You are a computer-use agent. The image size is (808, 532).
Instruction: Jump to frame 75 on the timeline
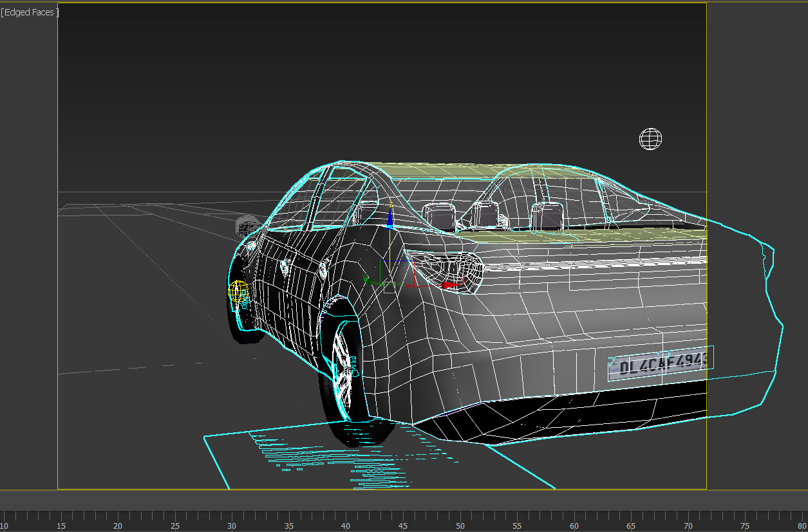click(746, 517)
